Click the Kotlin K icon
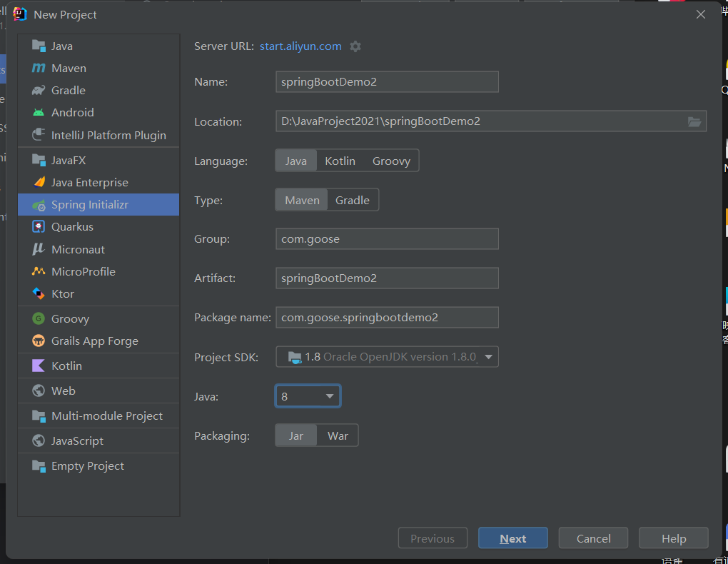Screen dimensions: 728x564 coord(39,366)
